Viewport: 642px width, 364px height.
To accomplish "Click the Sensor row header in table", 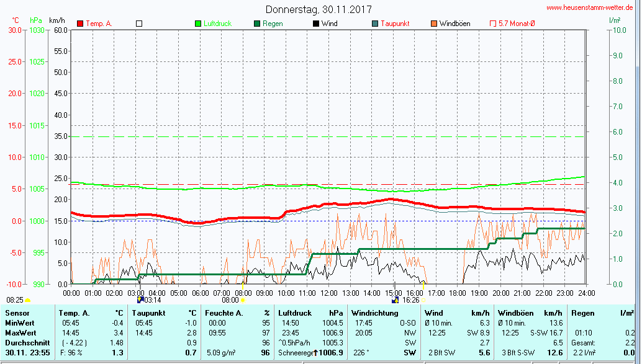I will tap(17, 313).
